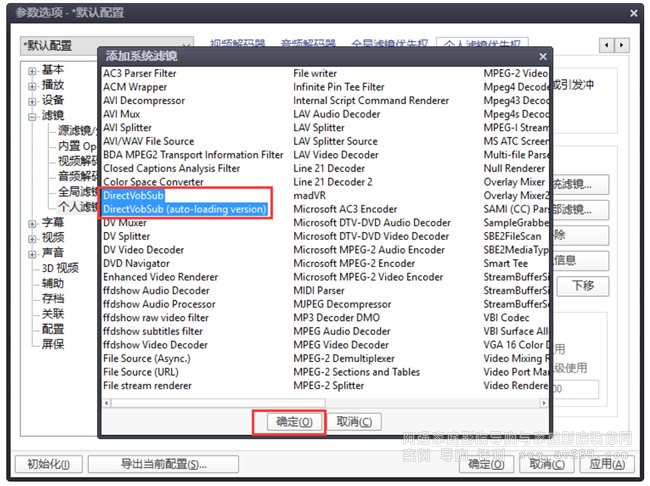Collapse the 滤镜 tree node
Image resolution: width=650 pixels, height=486 pixels.
[32, 116]
